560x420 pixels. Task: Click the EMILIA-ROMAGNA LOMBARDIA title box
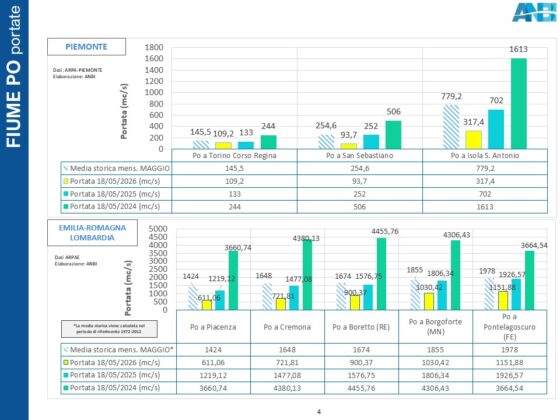92,232
